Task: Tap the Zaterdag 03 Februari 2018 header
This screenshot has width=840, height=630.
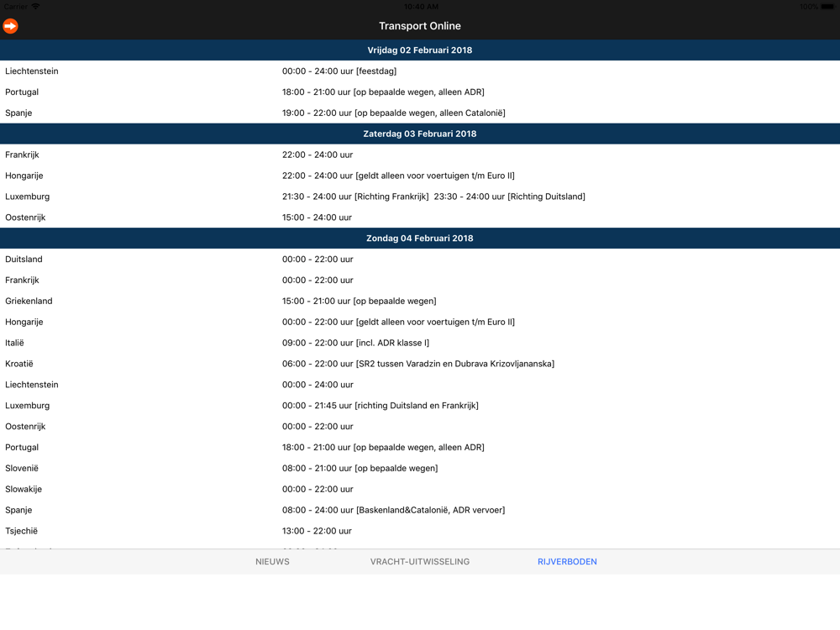Action: (420, 134)
